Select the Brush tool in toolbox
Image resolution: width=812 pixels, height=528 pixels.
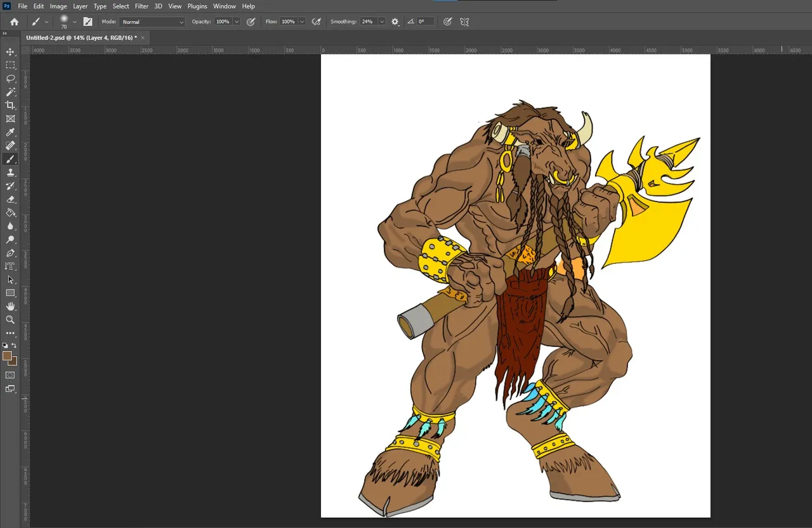(x=10, y=159)
